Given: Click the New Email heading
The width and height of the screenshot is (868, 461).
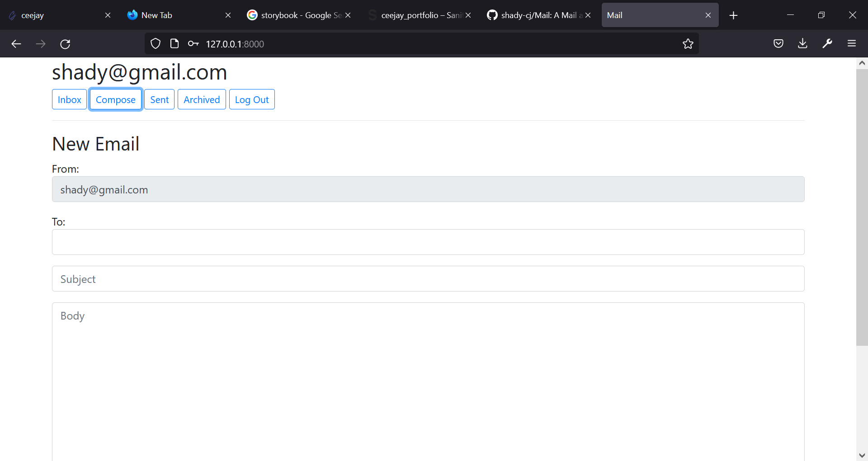Looking at the screenshot, I should tap(96, 144).
